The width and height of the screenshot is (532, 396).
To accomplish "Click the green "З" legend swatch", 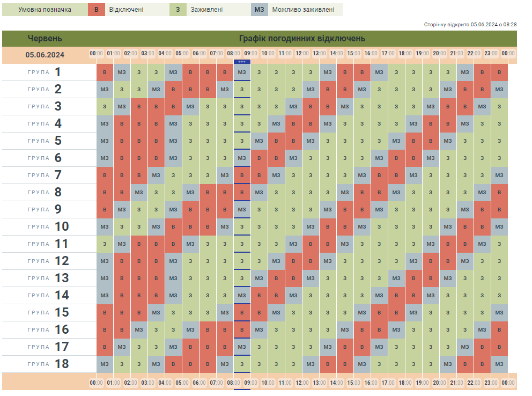I will [178, 10].
